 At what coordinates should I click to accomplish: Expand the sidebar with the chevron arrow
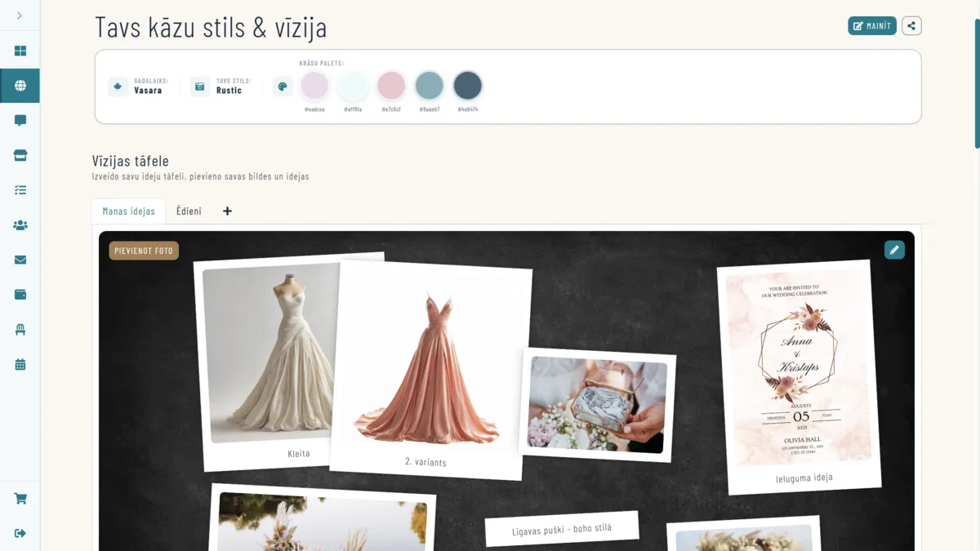(20, 16)
